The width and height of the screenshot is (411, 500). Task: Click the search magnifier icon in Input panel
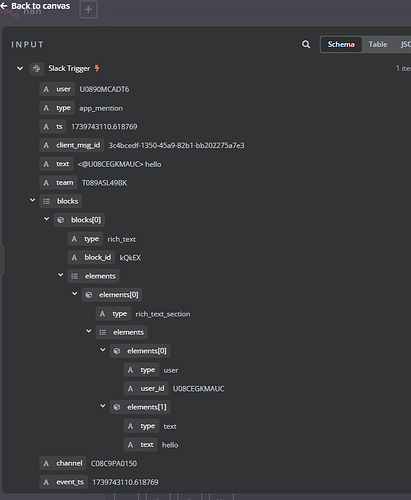(306, 44)
